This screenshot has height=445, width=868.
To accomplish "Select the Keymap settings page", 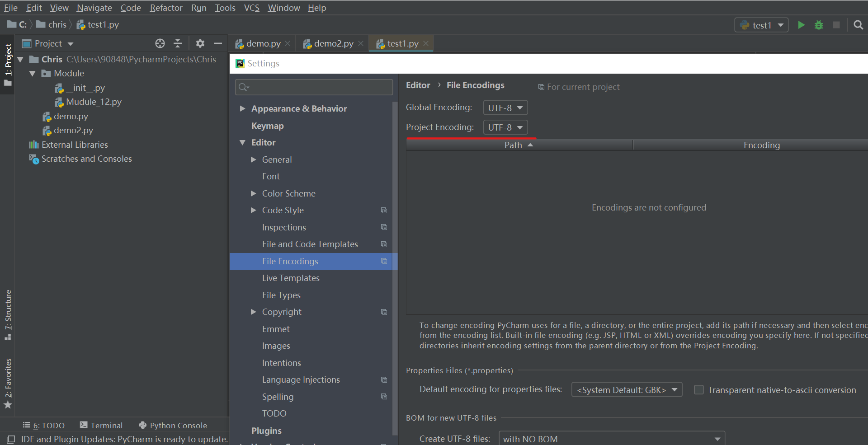I will coord(268,126).
